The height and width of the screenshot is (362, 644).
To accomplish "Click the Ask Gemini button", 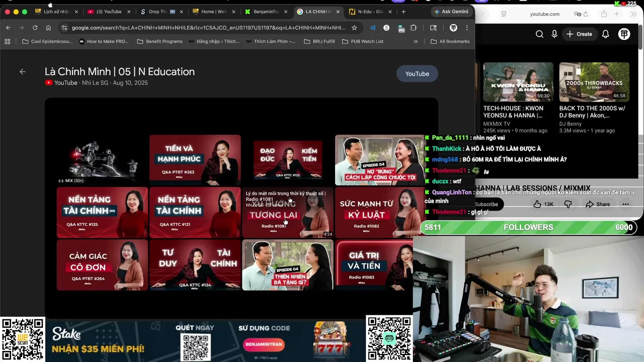I will coord(451,12).
